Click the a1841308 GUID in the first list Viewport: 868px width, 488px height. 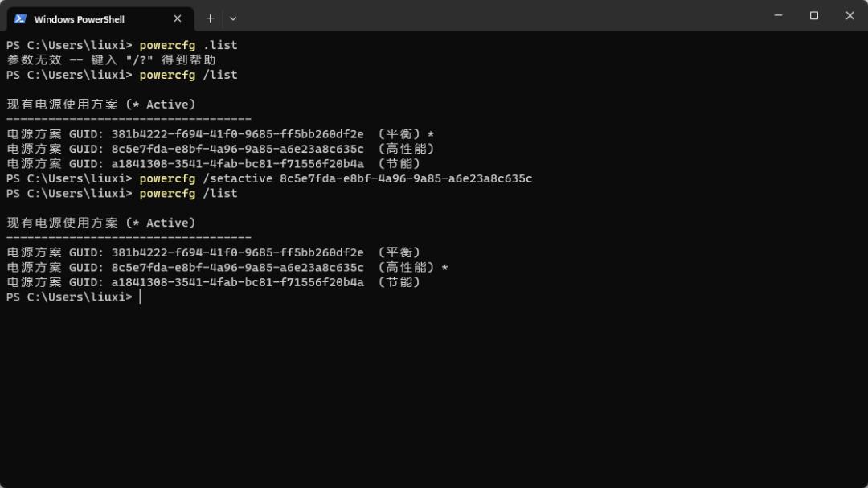point(237,164)
